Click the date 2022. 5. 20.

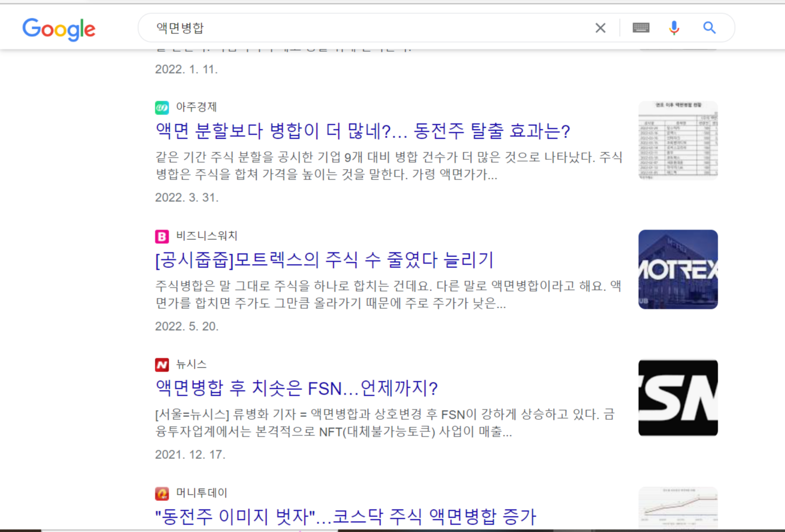click(186, 327)
